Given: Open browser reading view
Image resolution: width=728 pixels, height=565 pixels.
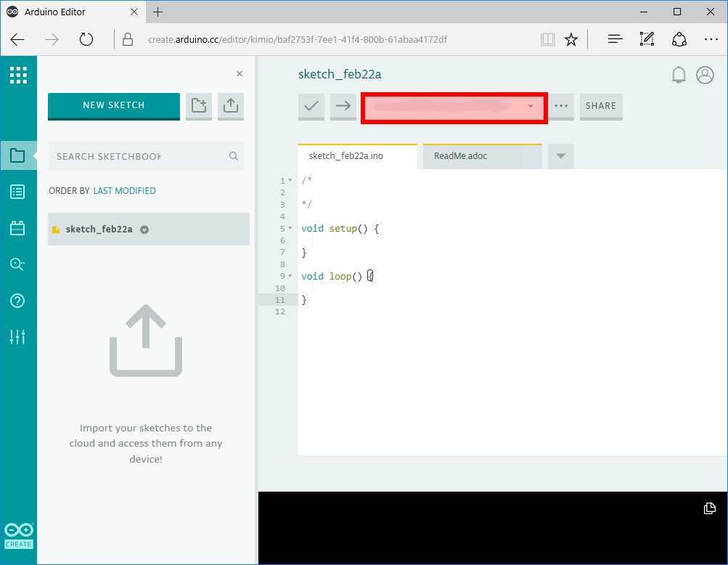Looking at the screenshot, I should click(x=548, y=39).
